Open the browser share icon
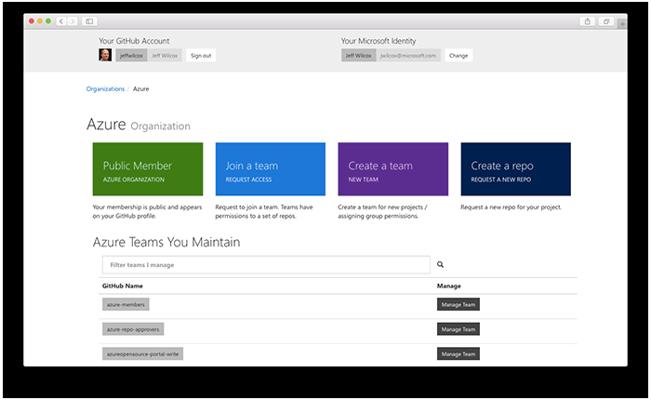Screen dimensions: 651x400 pos(587,21)
